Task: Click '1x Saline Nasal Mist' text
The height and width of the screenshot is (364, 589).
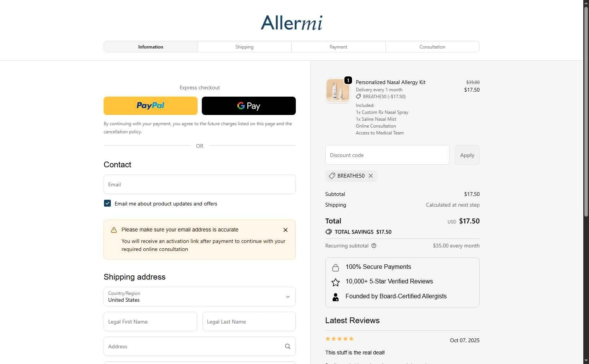Action: (x=376, y=119)
